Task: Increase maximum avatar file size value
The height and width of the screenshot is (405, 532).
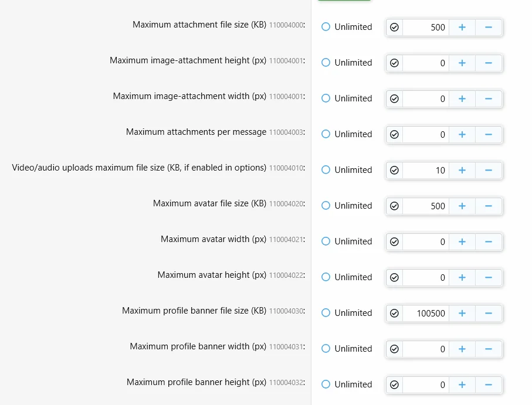Action: (x=462, y=206)
